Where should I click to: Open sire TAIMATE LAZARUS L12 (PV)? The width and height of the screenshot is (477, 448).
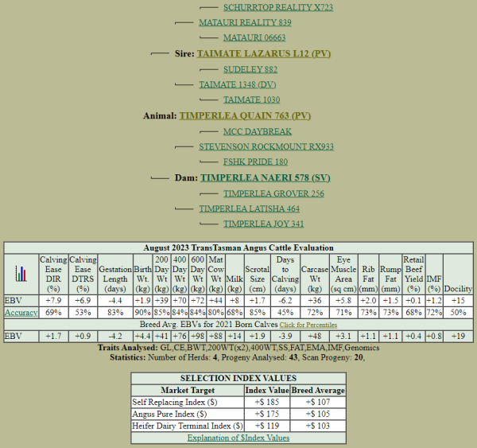tap(264, 53)
